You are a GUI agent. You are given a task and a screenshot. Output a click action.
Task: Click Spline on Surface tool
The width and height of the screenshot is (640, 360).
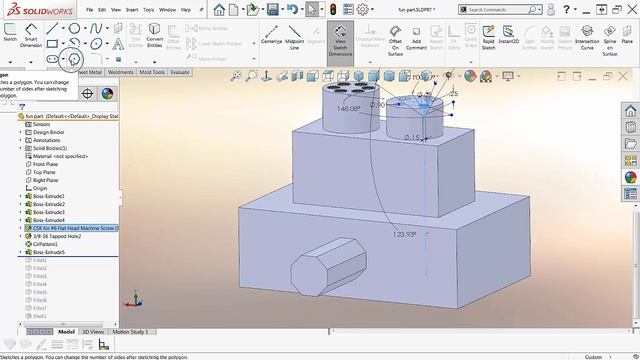point(609,40)
